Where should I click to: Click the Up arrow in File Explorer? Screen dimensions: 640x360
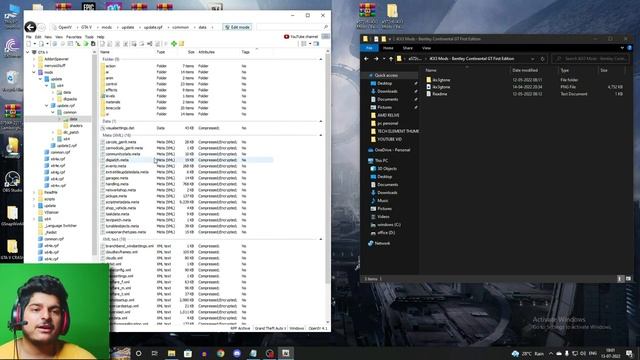tap(391, 59)
